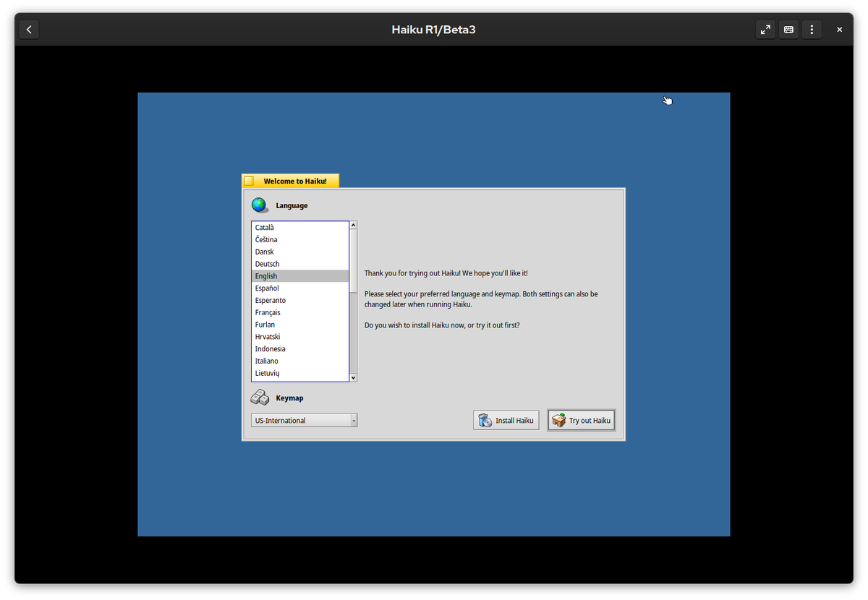Show the virtual keyboard from the title bar

tap(788, 29)
